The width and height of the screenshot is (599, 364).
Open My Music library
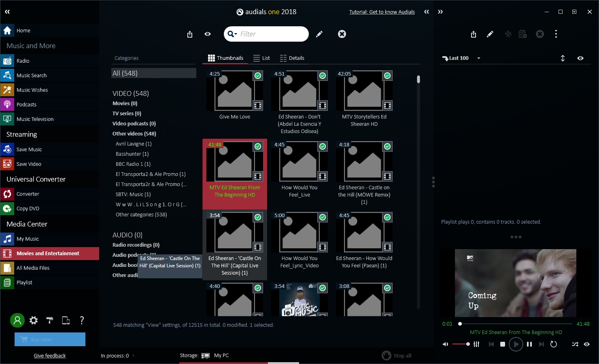coord(49,239)
